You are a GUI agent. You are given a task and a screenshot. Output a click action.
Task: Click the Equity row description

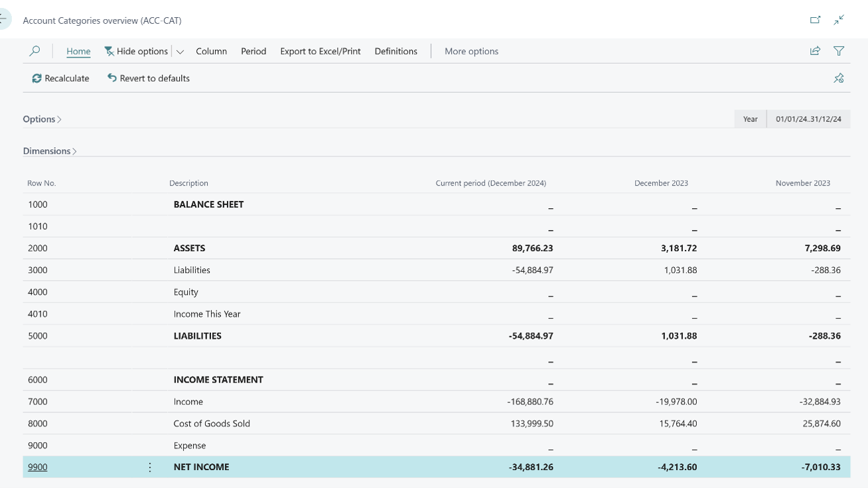pos(186,292)
